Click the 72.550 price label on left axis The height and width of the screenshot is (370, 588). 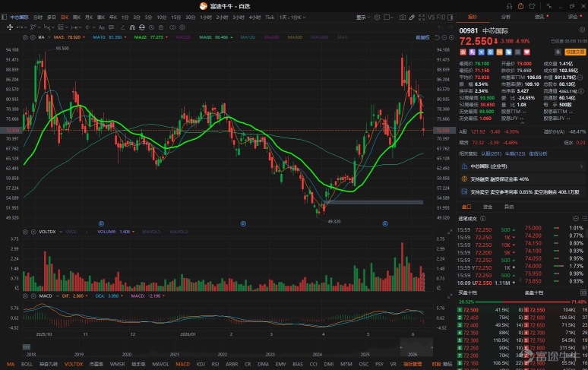coord(13,131)
